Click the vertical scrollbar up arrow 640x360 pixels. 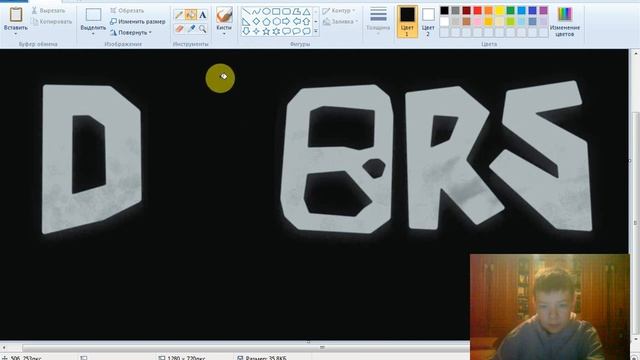pyautogui.click(x=636, y=53)
